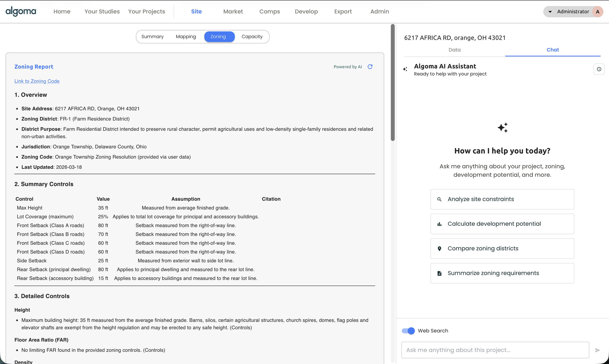Image resolution: width=609 pixels, height=364 pixels.
Task: Click the large sparkle icon above greeting
Action: [x=502, y=128]
